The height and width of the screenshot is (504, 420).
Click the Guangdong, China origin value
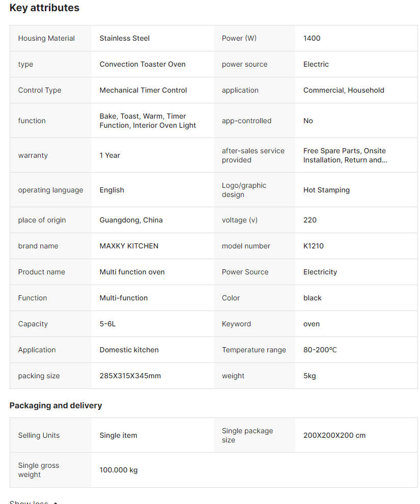(131, 220)
